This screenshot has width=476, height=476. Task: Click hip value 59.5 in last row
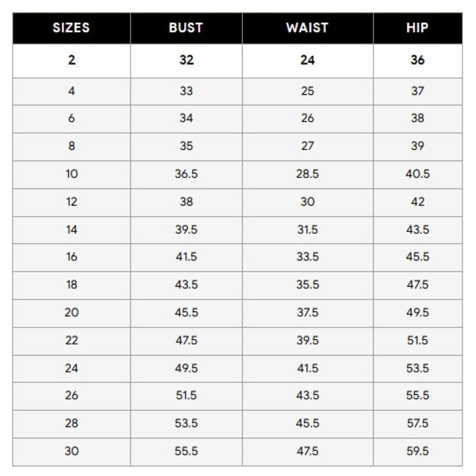(418, 451)
